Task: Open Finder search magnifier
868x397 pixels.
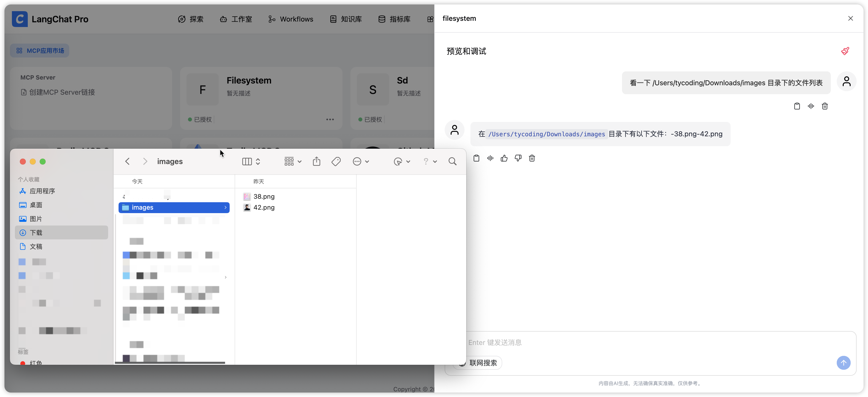Action: [x=452, y=162]
